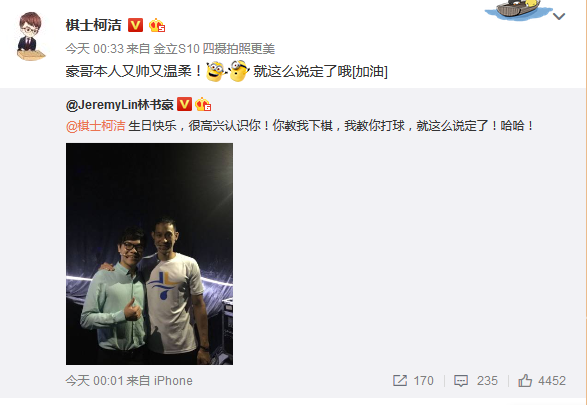Open the 今天 00:33 post timestamp

[x=94, y=49]
